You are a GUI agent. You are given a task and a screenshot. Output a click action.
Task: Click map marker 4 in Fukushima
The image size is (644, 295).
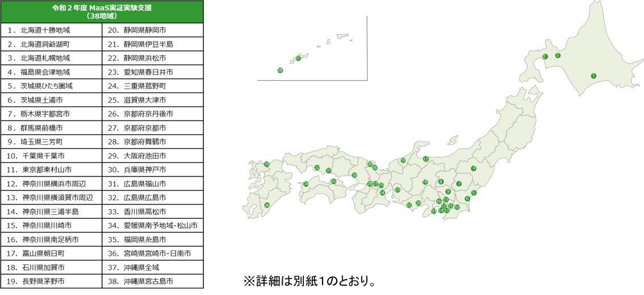pos(474,168)
